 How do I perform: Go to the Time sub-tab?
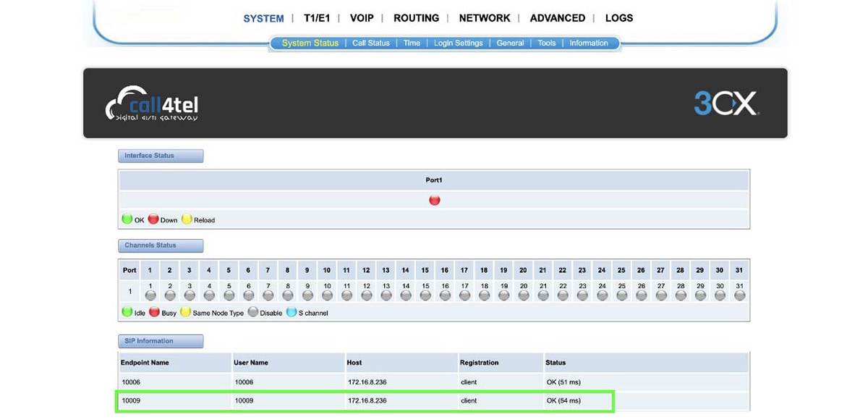(412, 43)
